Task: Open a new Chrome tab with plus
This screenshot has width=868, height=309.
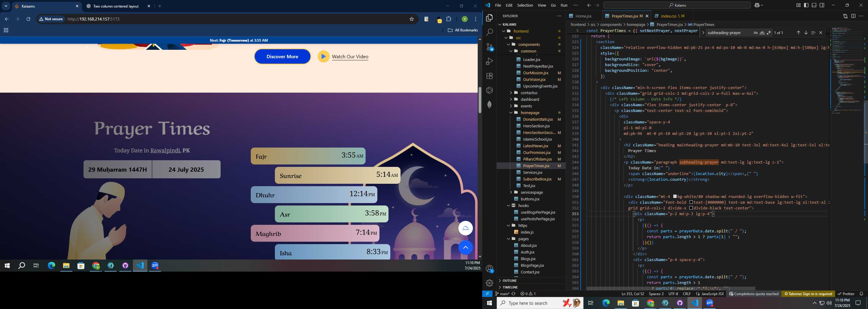Action: (x=160, y=6)
